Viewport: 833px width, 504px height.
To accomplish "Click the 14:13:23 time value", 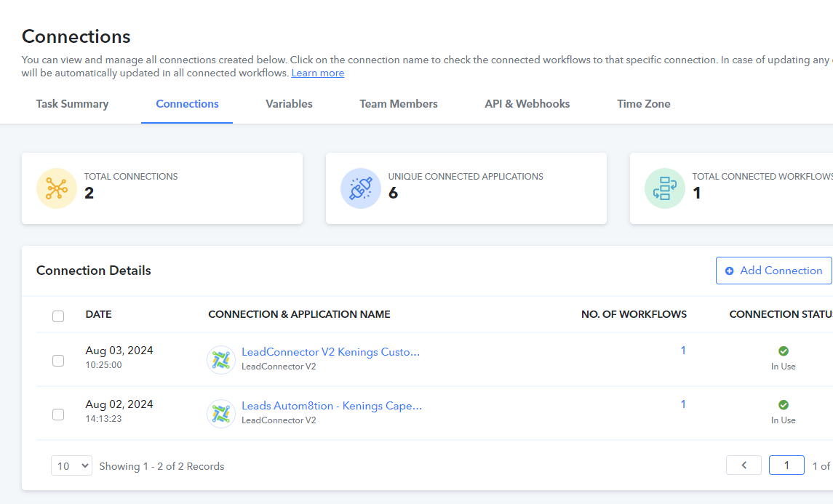I will (103, 418).
